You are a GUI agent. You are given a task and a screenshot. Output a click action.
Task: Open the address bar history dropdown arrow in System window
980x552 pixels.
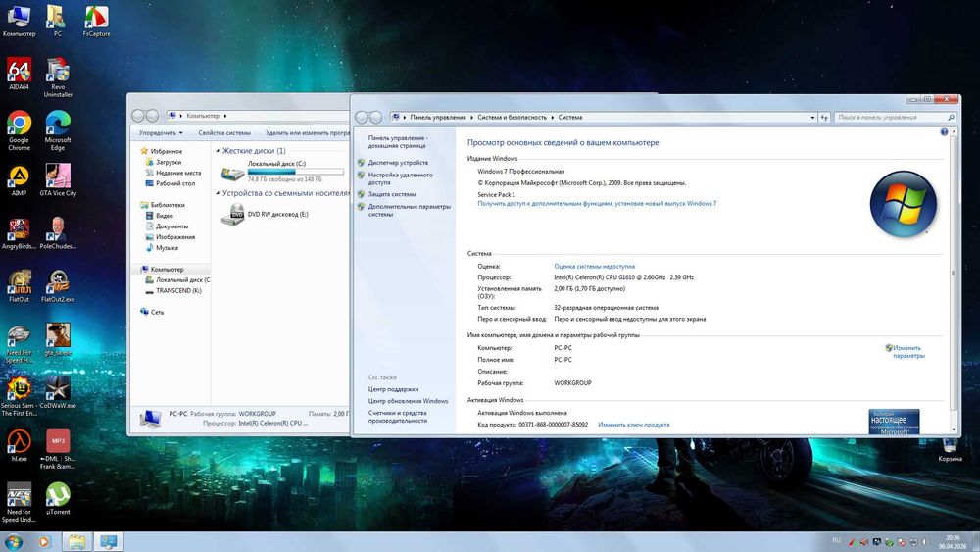tap(812, 118)
